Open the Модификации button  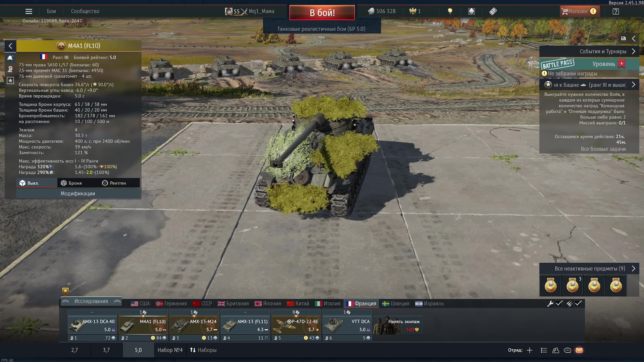tap(78, 194)
